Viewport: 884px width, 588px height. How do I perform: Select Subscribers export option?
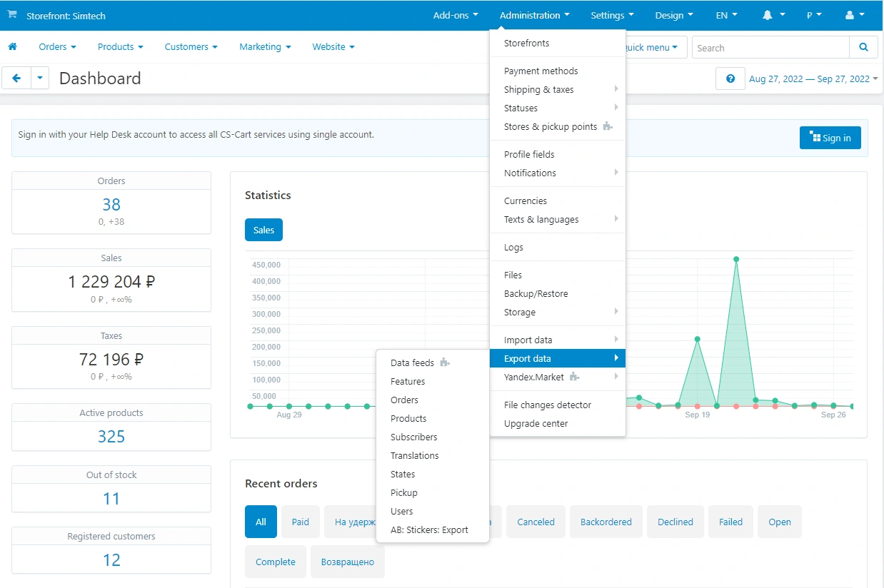coord(433,437)
